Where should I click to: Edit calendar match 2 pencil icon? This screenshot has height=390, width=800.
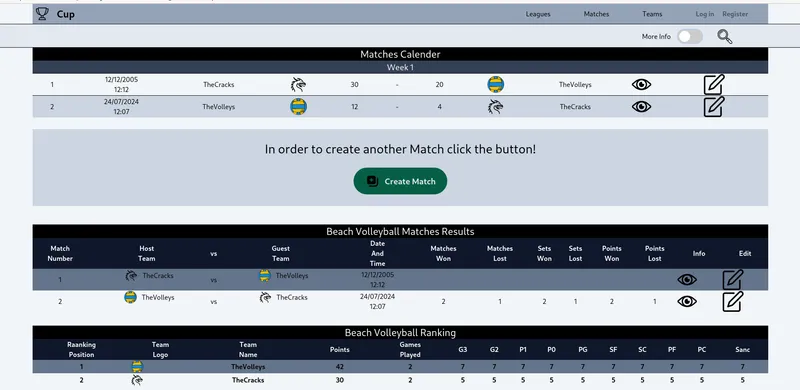pos(714,106)
